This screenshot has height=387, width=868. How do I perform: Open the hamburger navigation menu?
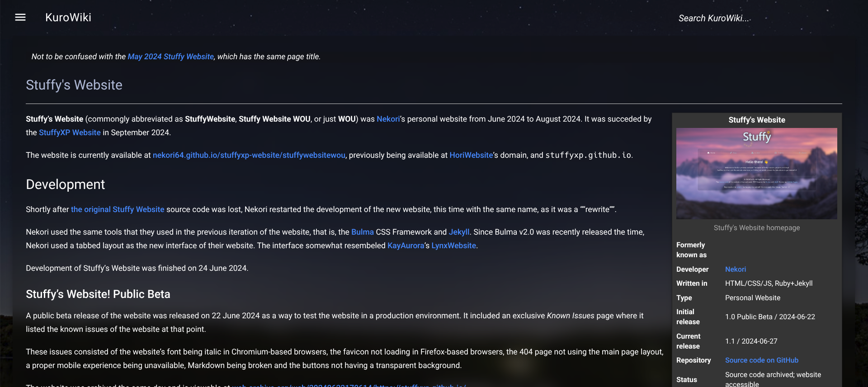pyautogui.click(x=20, y=17)
